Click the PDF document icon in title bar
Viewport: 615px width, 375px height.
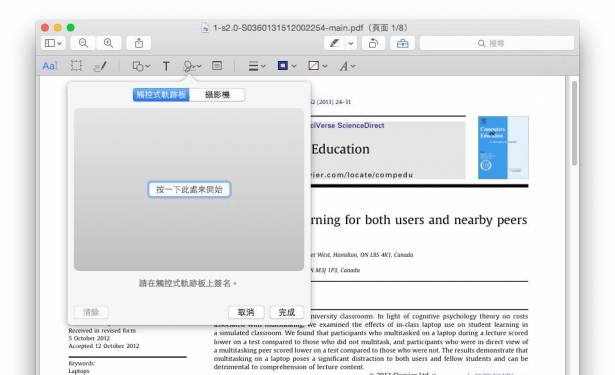(x=205, y=28)
